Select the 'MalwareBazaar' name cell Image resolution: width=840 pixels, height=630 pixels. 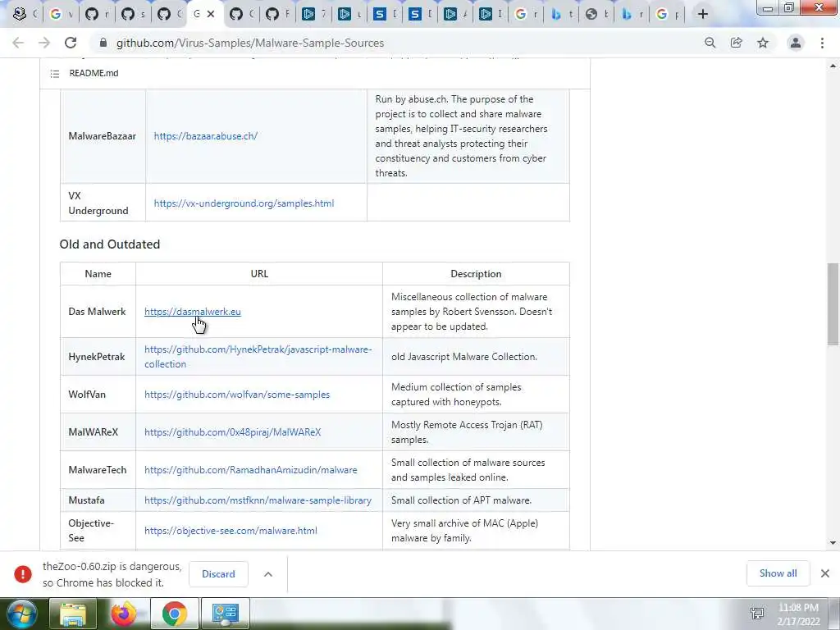pos(103,136)
